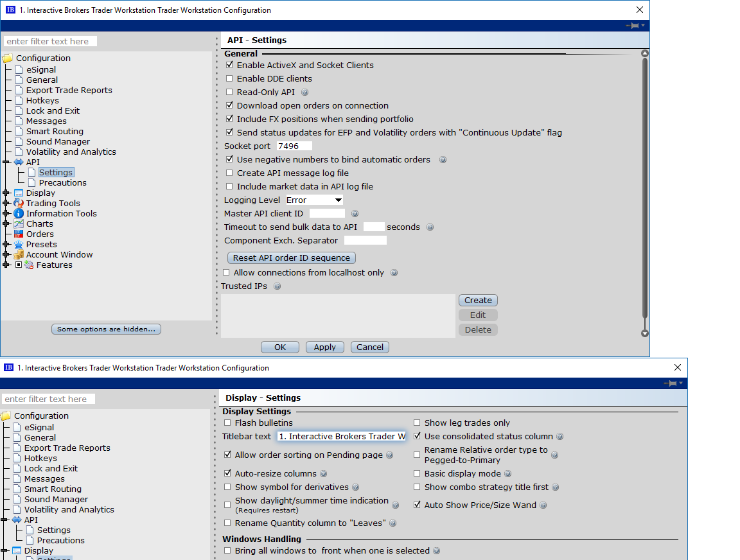This screenshot has height=560, width=740.
Task: Open Sound Manager in bottom window tree
Action: pyautogui.click(x=56, y=499)
